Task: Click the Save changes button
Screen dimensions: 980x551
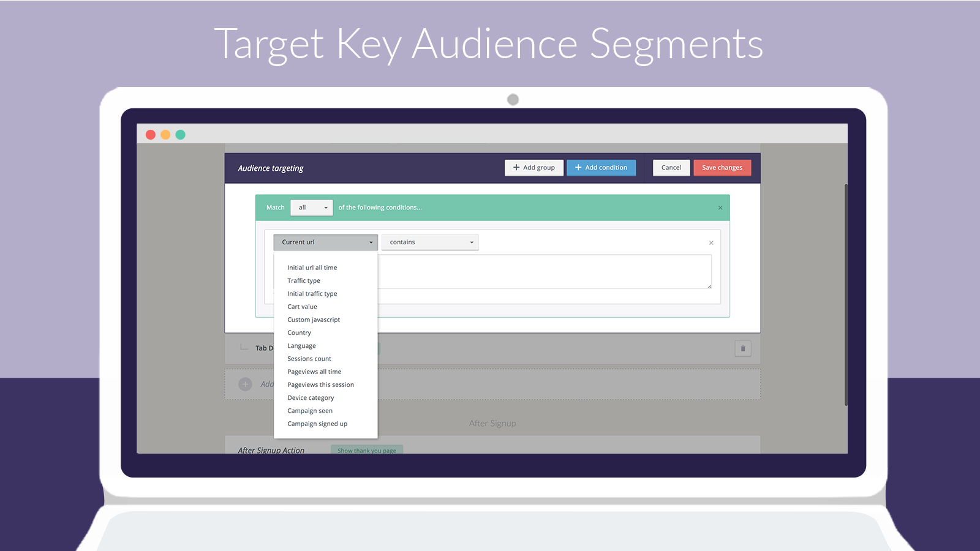Action: tap(722, 167)
